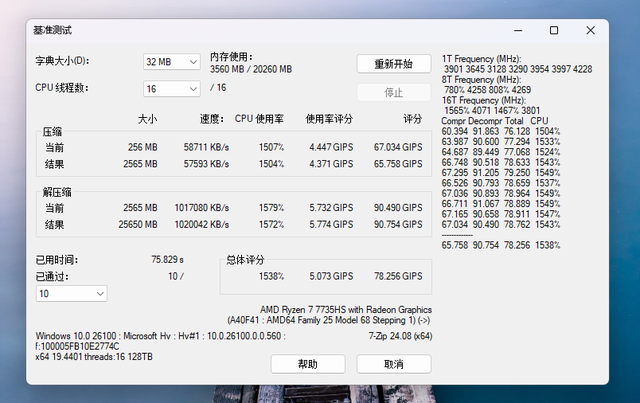Click elapsed time value 75.829 s
The width and height of the screenshot is (640, 403).
click(x=167, y=259)
